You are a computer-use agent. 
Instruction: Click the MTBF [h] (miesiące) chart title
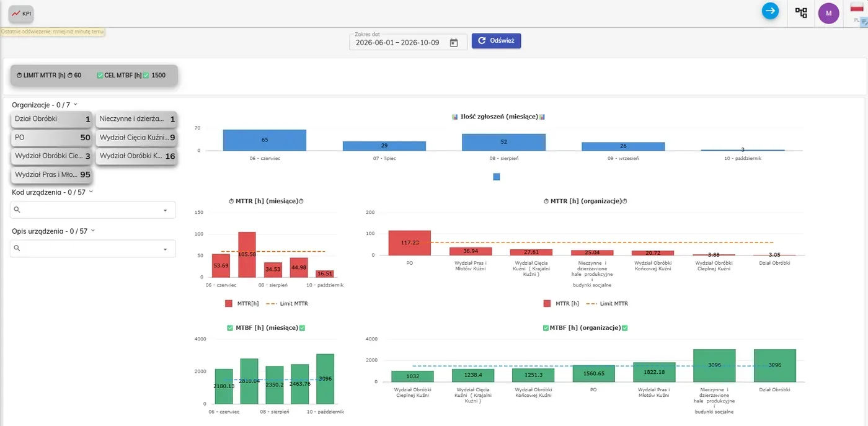coord(267,328)
